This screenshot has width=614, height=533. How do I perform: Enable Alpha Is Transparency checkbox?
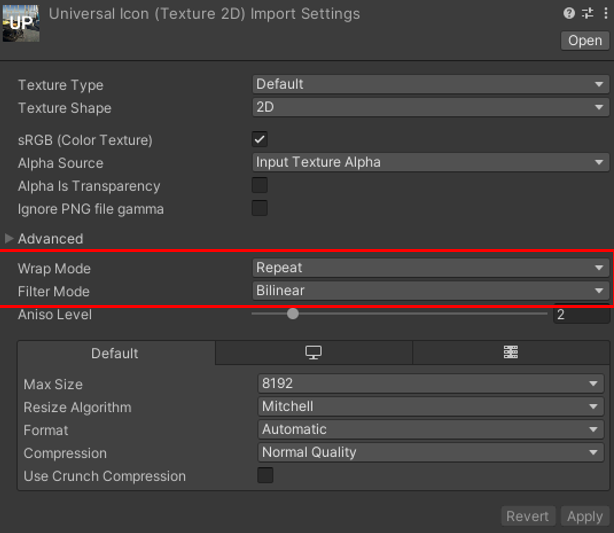tap(260, 186)
